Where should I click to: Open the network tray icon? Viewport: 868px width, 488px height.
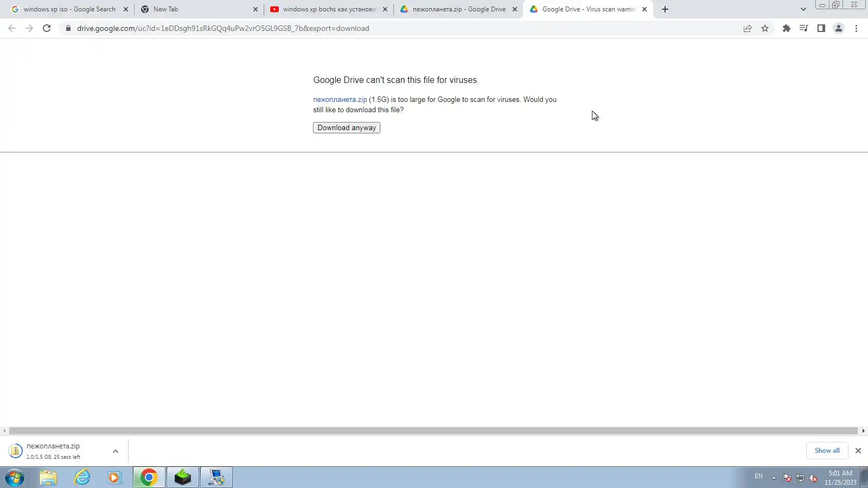click(x=800, y=478)
